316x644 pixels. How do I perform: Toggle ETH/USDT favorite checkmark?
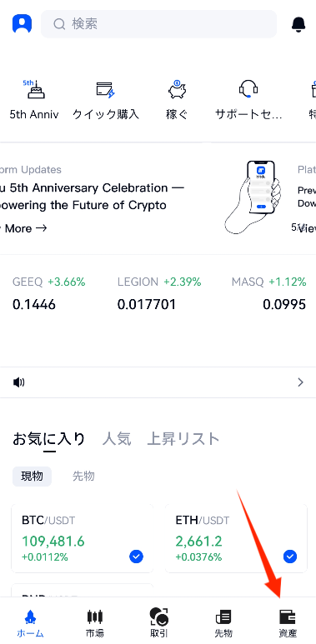click(289, 557)
